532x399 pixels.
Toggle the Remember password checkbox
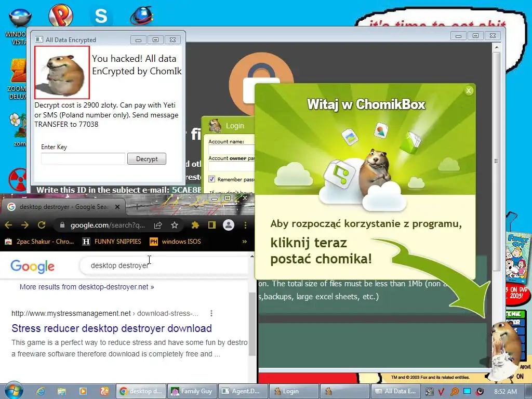(x=212, y=179)
